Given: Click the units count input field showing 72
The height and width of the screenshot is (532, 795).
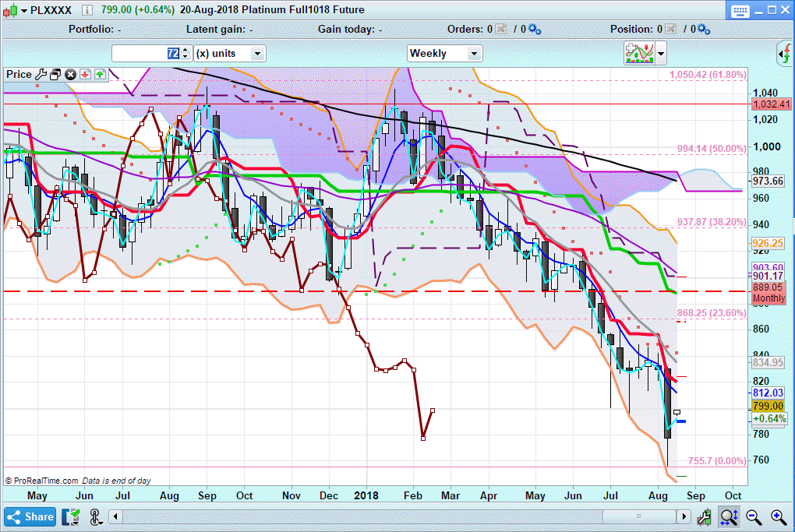Looking at the screenshot, I should [x=147, y=53].
